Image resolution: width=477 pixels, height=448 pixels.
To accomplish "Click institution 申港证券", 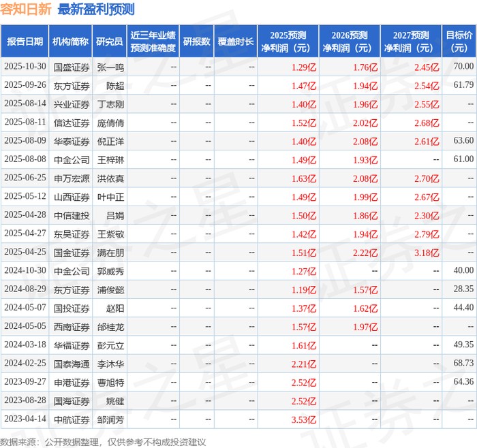I will tap(72, 383).
